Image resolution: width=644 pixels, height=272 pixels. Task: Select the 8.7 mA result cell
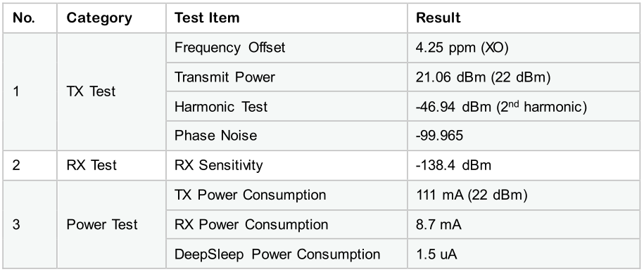[523, 224]
